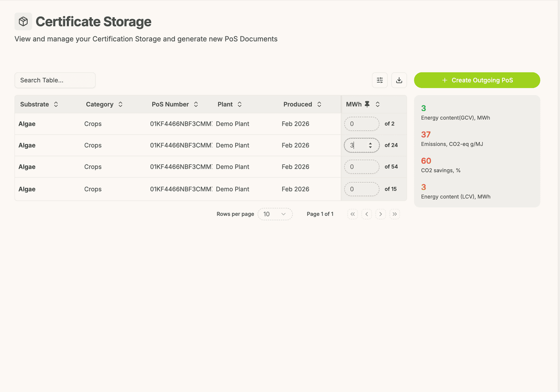560x392 pixels.
Task: Click the MWh input for 'of 2' row
Action: 361,124
